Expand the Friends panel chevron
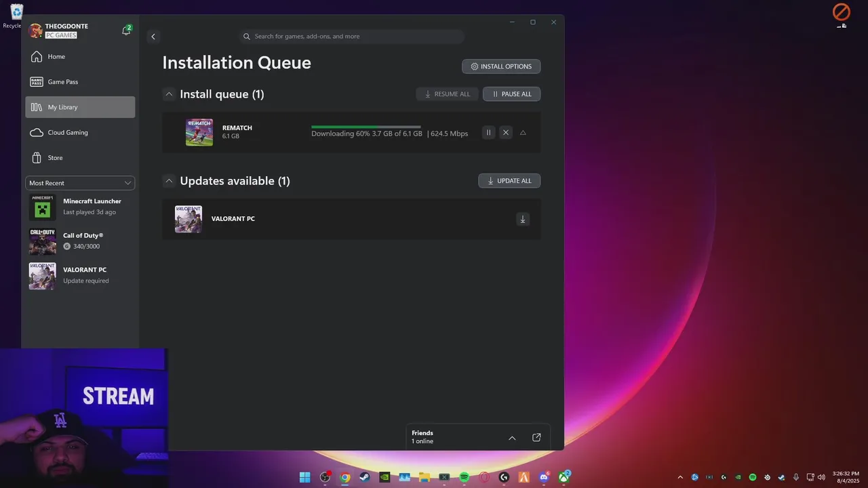The height and width of the screenshot is (488, 868). (512, 438)
